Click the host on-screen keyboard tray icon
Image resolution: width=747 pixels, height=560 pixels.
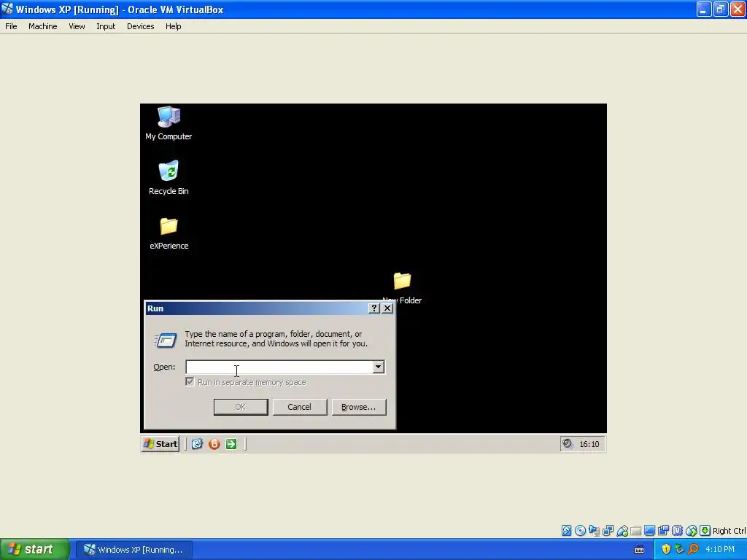639,550
